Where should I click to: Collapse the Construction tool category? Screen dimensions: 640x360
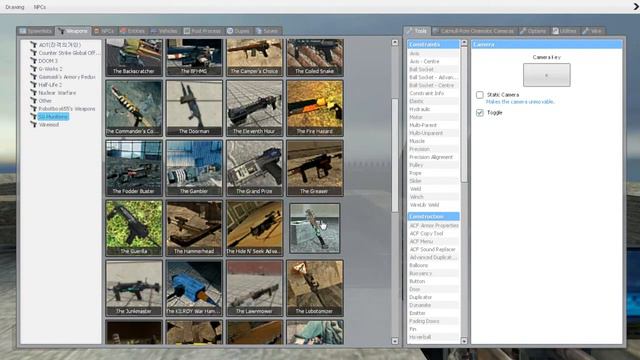click(433, 216)
